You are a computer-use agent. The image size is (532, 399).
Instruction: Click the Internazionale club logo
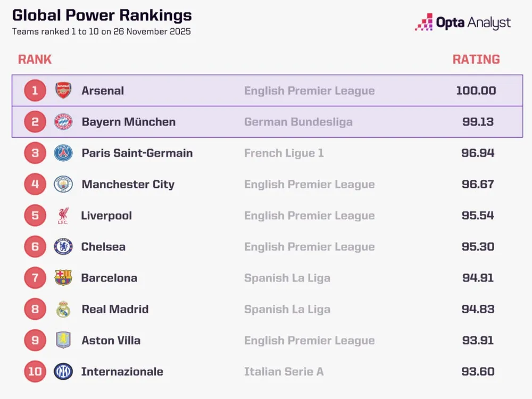coord(63,371)
